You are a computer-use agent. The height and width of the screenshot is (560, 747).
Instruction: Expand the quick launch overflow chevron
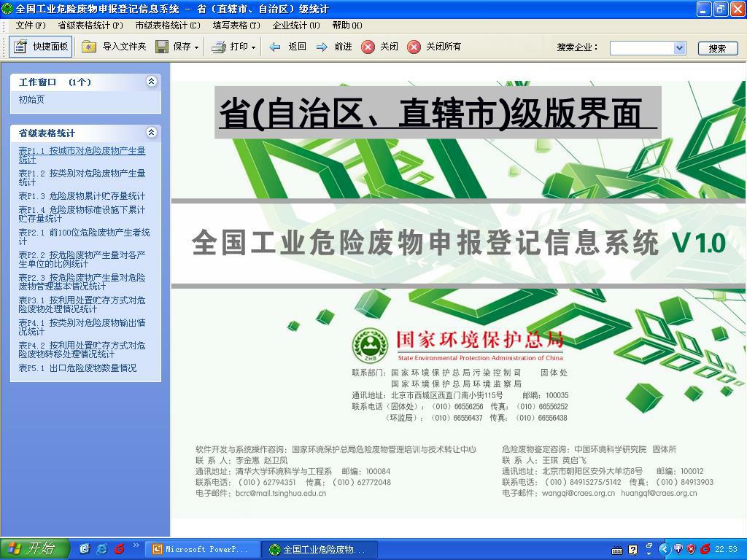point(136,545)
